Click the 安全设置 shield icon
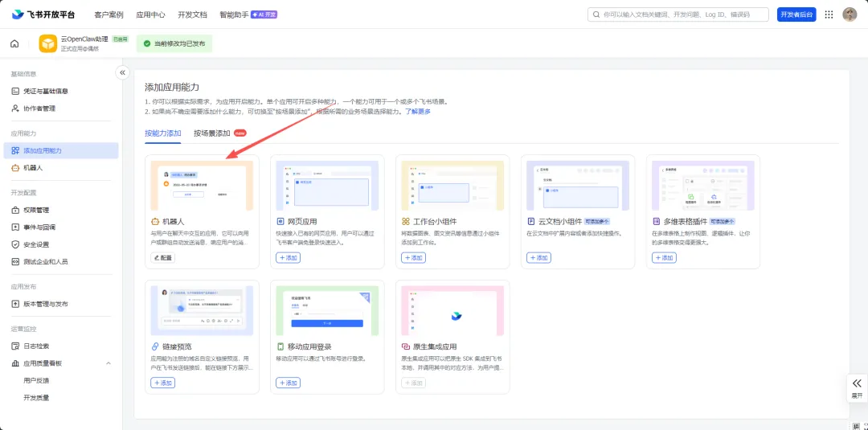The width and height of the screenshot is (868, 430). (x=15, y=244)
